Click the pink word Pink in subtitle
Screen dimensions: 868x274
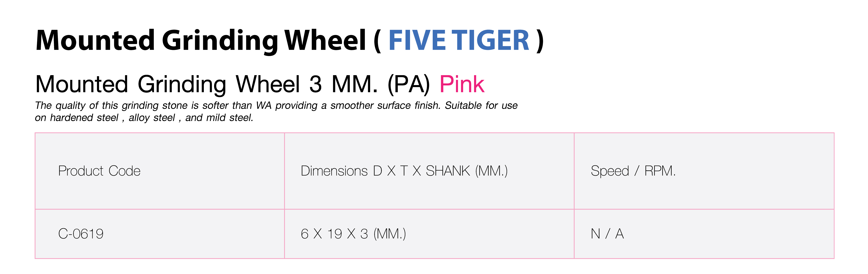462,84
